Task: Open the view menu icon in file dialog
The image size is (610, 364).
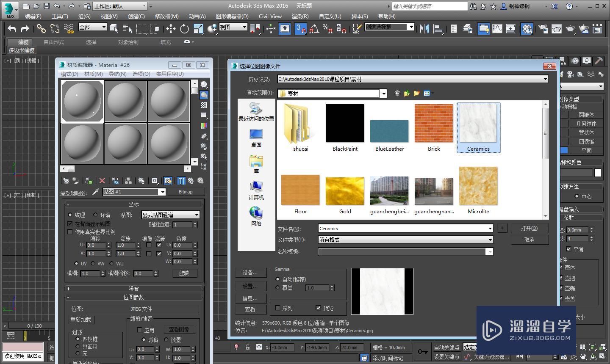Action: coord(427,93)
